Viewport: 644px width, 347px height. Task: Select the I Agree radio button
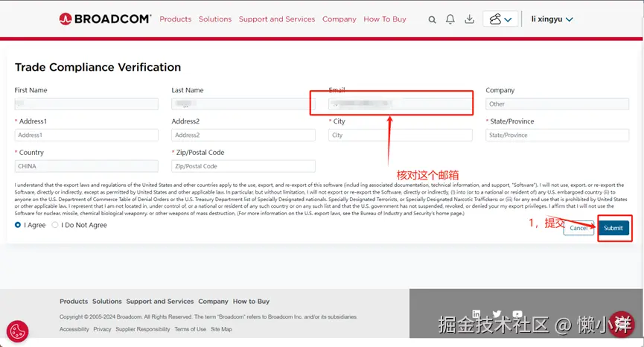pyautogui.click(x=18, y=225)
